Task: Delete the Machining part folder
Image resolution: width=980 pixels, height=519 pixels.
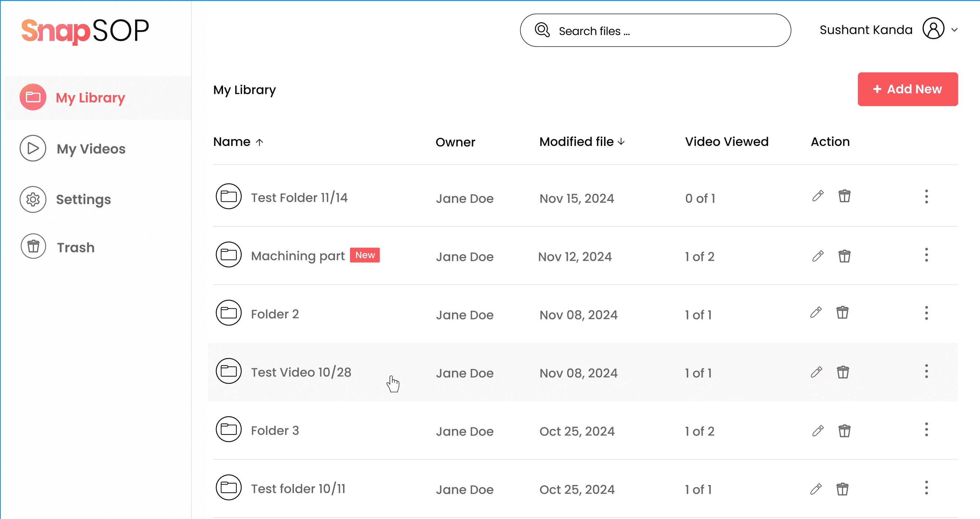Action: click(x=844, y=256)
